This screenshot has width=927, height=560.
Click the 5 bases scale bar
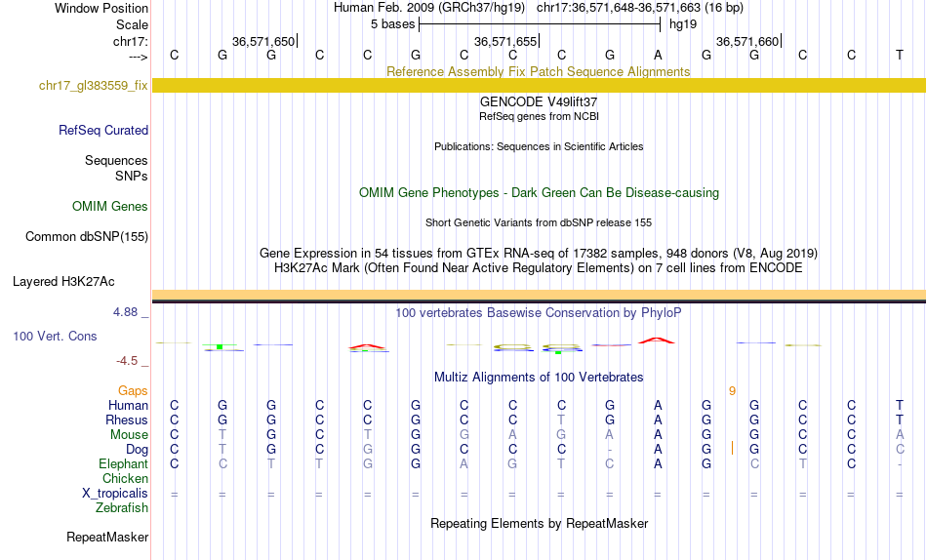(540, 24)
